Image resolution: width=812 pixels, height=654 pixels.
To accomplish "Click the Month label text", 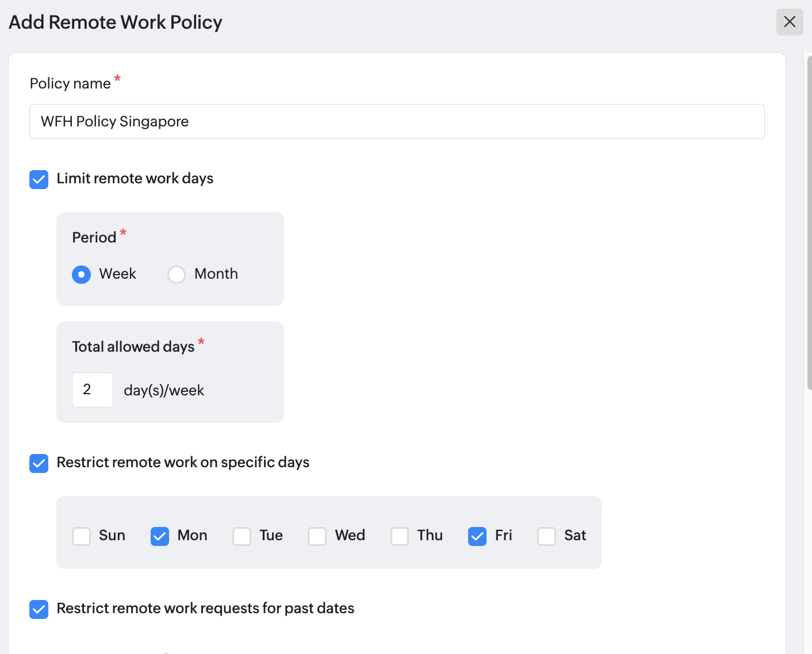I will [x=216, y=274].
